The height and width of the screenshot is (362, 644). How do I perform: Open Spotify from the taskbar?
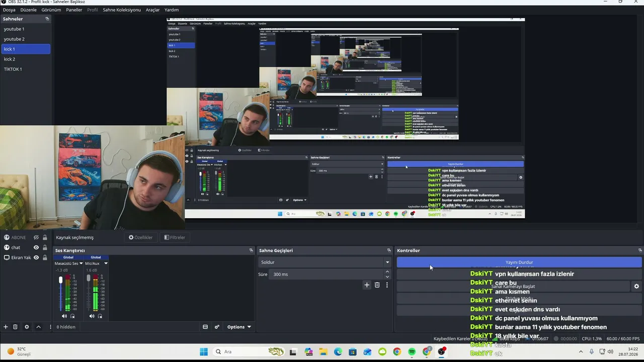click(x=412, y=352)
